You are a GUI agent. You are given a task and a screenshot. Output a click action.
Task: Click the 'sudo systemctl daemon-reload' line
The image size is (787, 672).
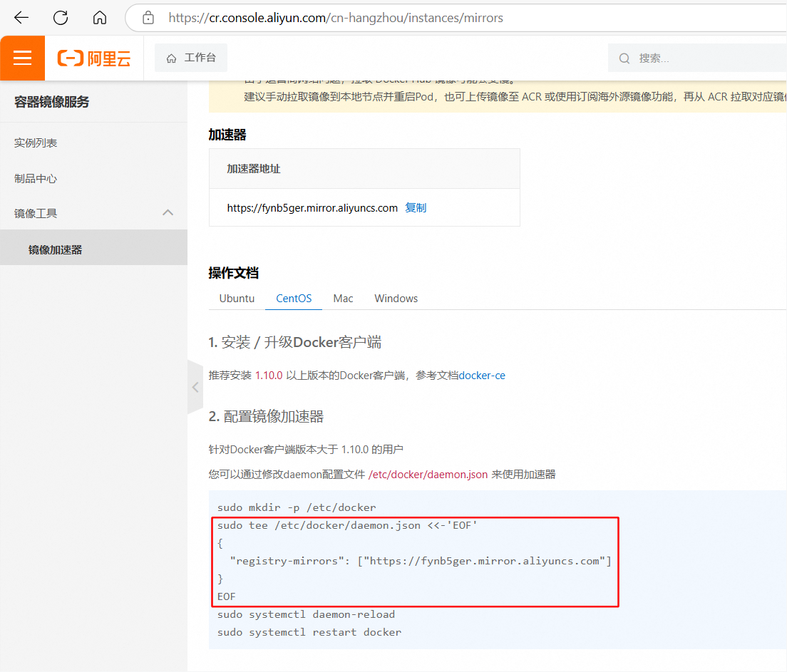pyautogui.click(x=306, y=614)
